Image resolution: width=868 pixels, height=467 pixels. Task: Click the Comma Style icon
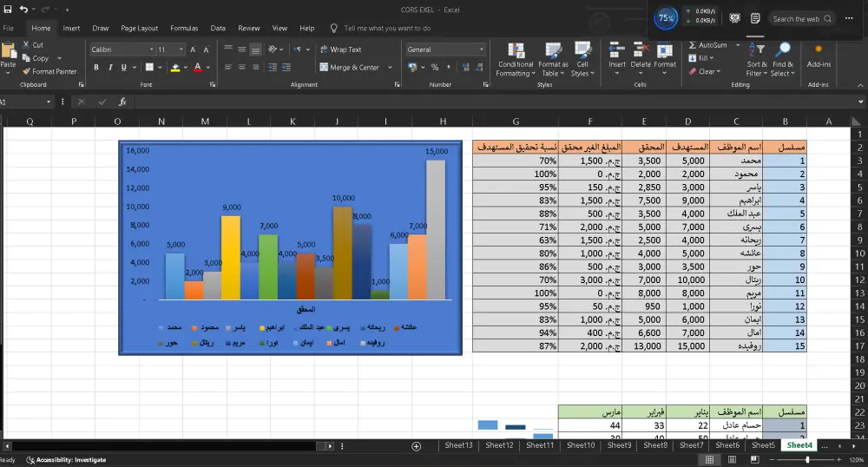click(449, 68)
